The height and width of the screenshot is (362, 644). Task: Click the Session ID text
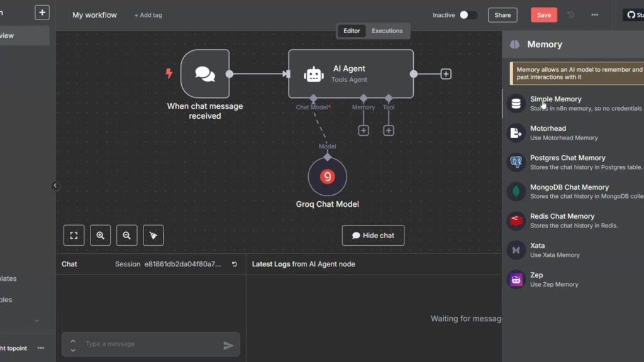coord(183,264)
